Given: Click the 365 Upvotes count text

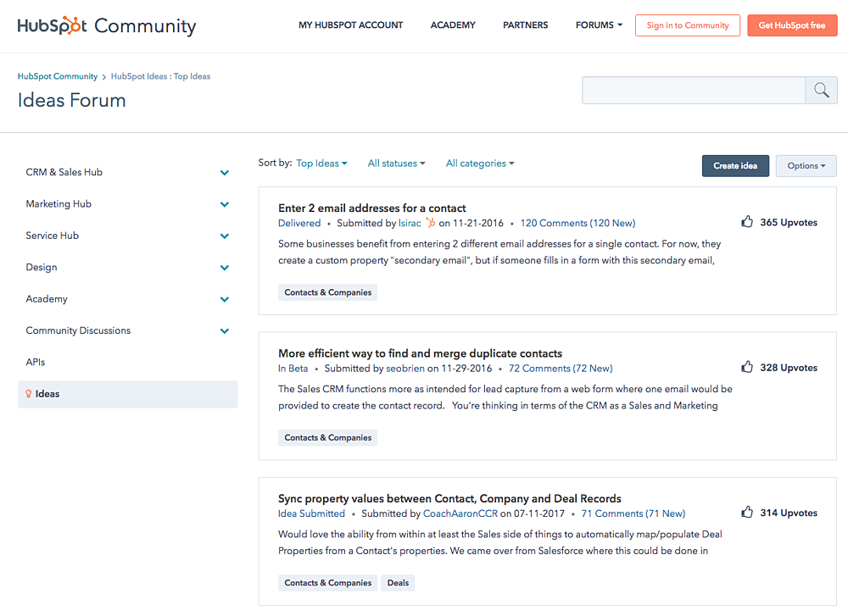Looking at the screenshot, I should click(789, 222).
